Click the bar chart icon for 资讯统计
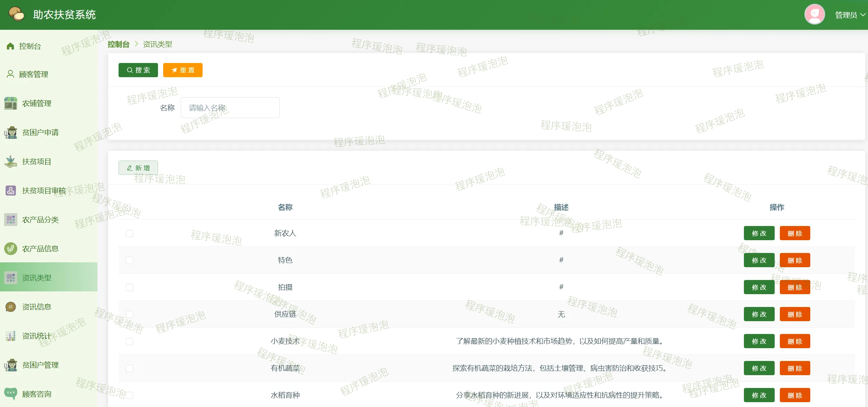Image resolution: width=868 pixels, height=407 pixels. (x=11, y=336)
